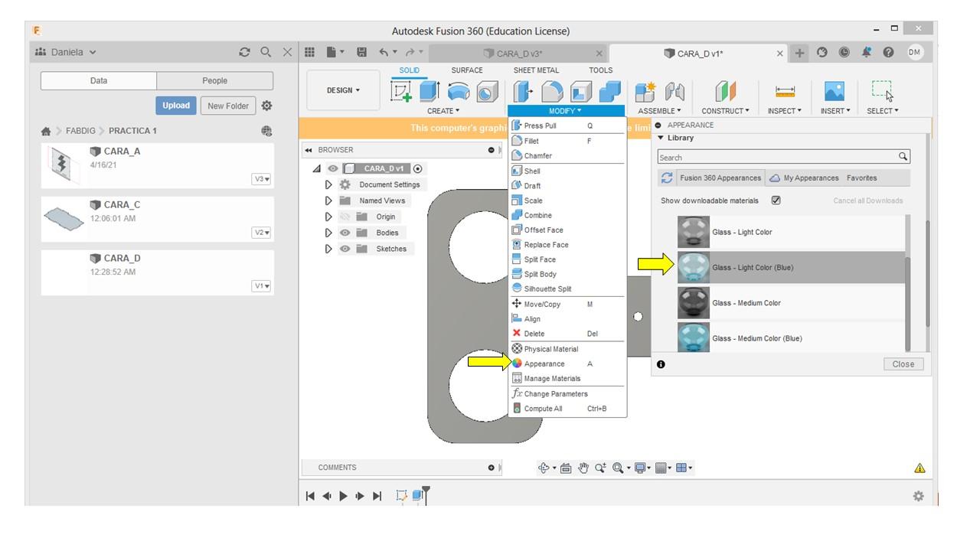Open timeline settings gear
The image size is (980, 551).
point(918,496)
